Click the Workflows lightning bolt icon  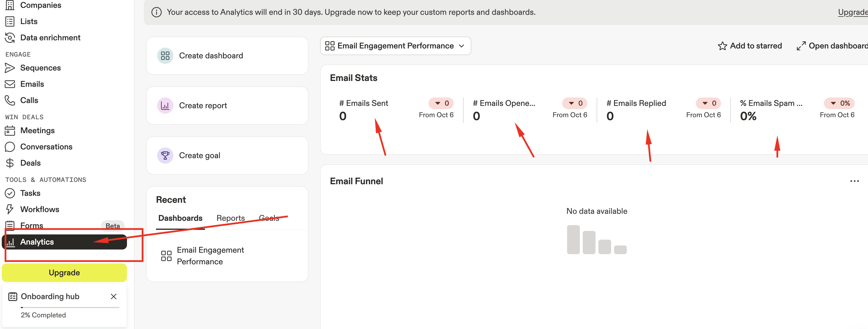point(10,209)
